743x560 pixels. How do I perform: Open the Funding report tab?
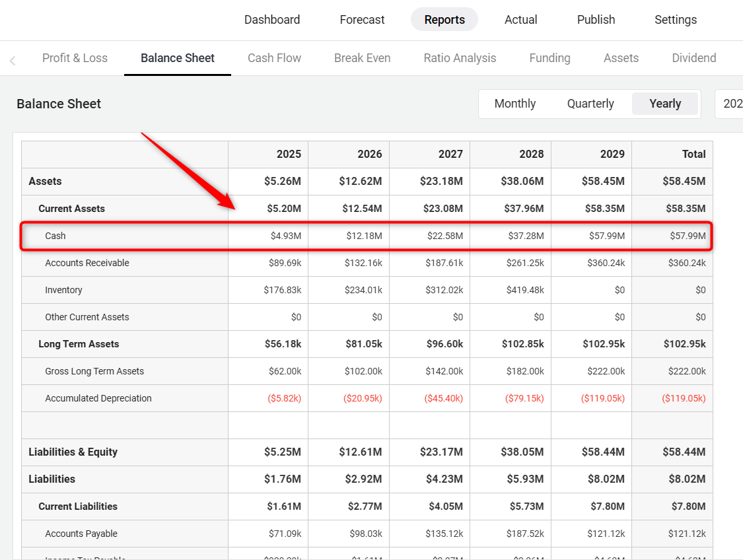click(549, 58)
